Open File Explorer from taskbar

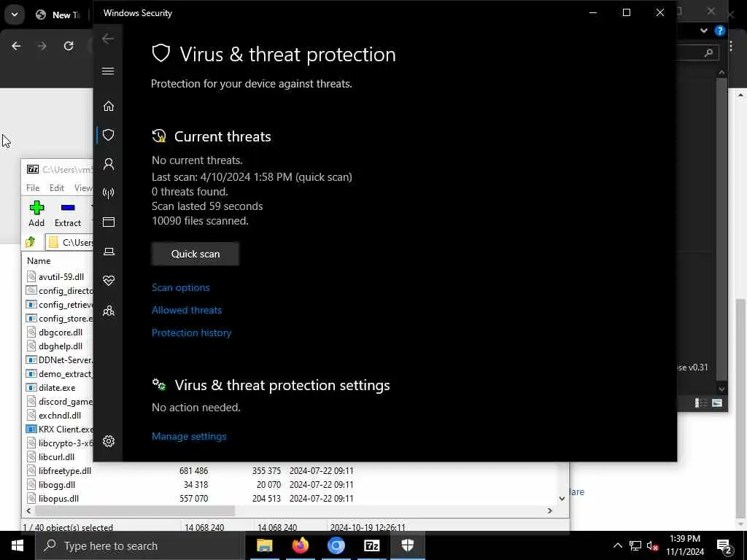pyautogui.click(x=264, y=545)
